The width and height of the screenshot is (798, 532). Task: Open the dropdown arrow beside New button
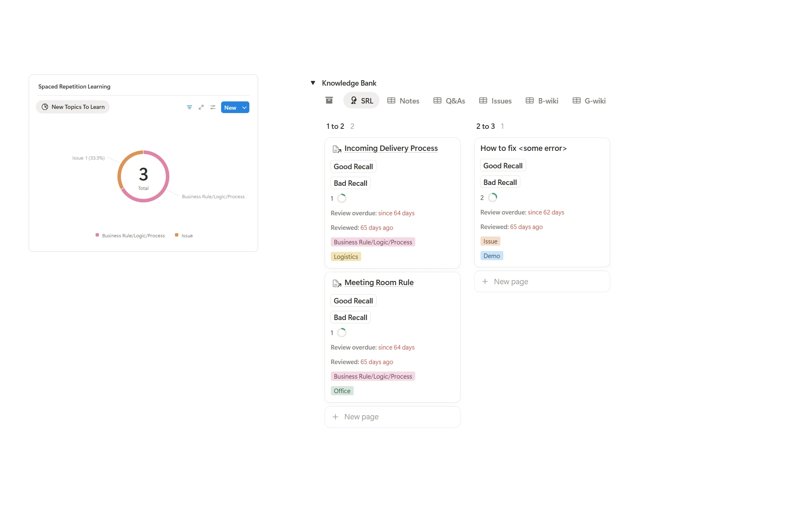pos(245,108)
